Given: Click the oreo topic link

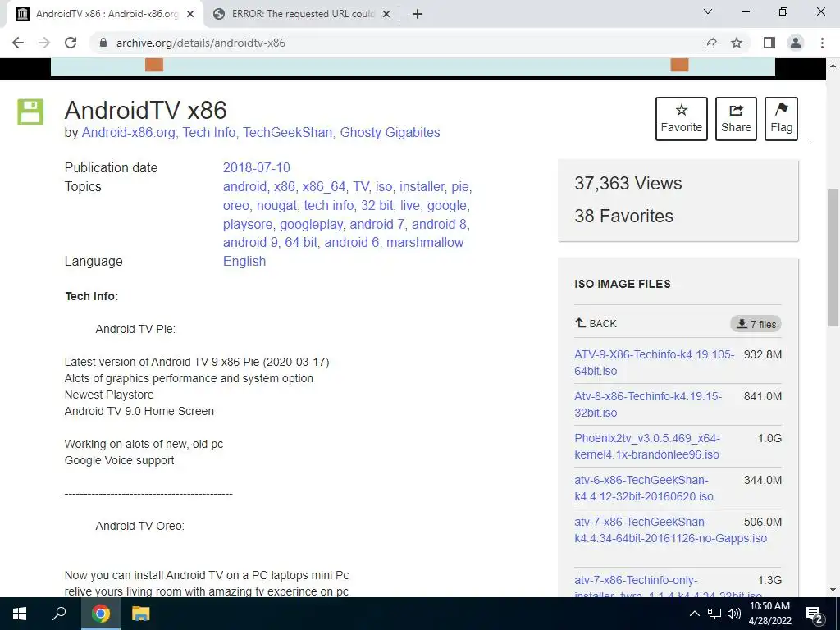Looking at the screenshot, I should pos(236,206).
